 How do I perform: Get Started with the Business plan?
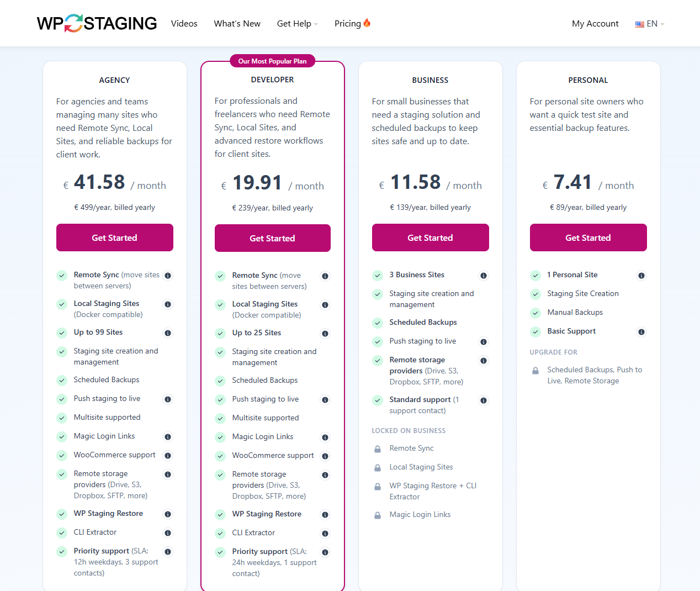pyautogui.click(x=431, y=238)
